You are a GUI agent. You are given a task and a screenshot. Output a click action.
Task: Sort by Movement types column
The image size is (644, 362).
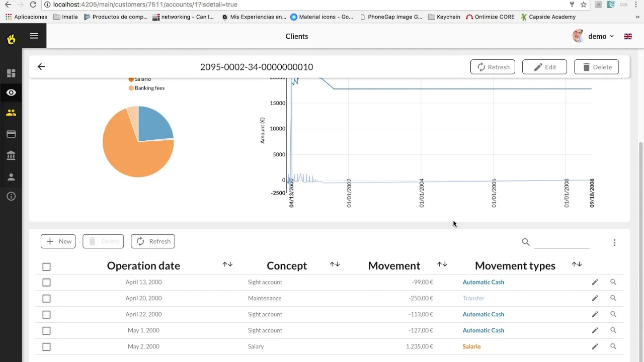pos(577,264)
